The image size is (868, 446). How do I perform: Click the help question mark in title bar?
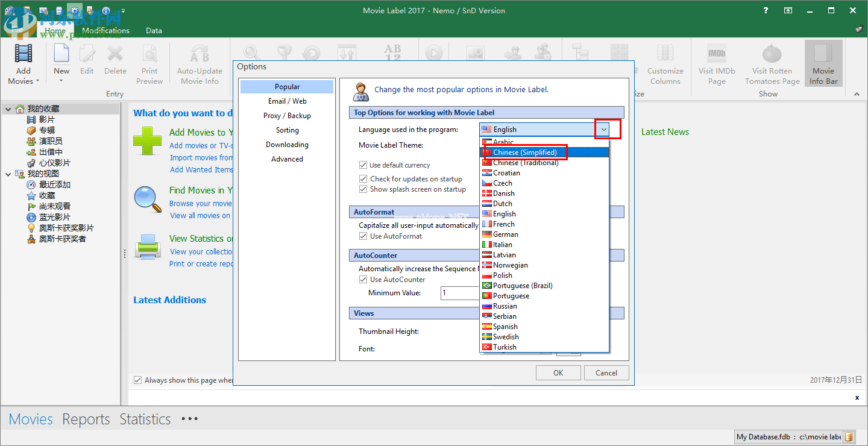(x=766, y=10)
